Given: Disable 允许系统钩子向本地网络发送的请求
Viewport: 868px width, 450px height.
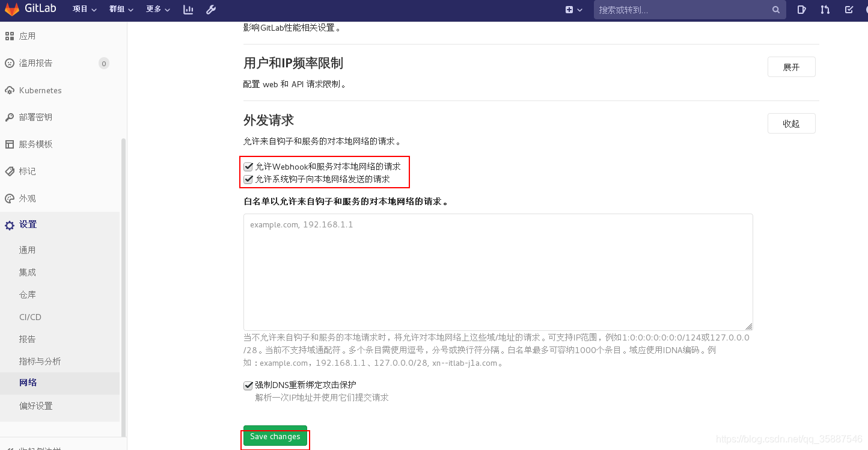Looking at the screenshot, I should 248,179.
